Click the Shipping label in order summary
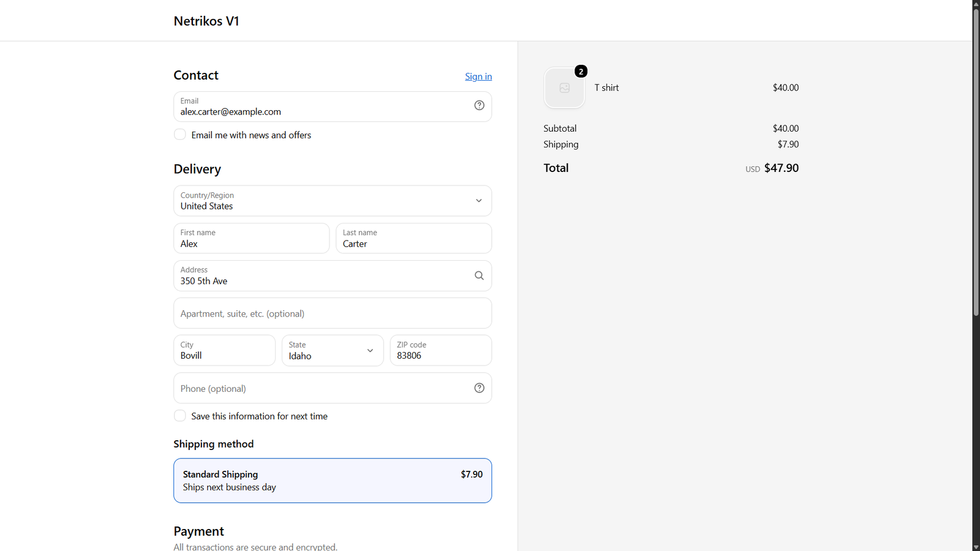 [x=561, y=144]
